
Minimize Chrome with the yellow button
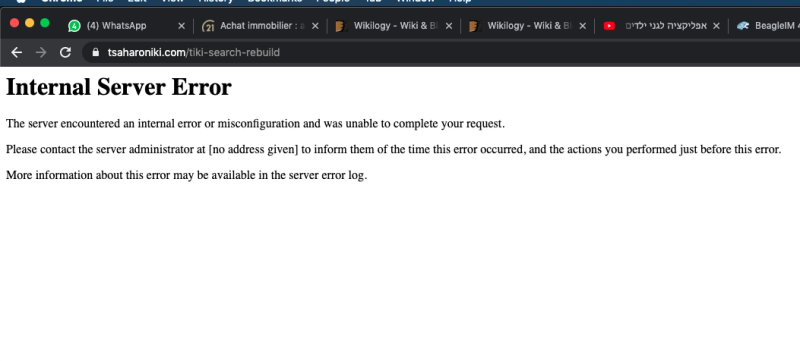tap(30, 22)
